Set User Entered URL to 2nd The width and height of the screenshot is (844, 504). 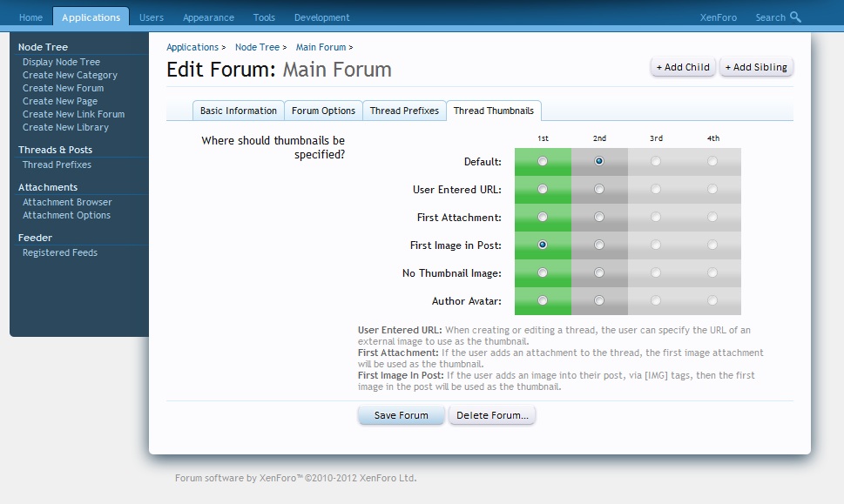pyautogui.click(x=599, y=189)
